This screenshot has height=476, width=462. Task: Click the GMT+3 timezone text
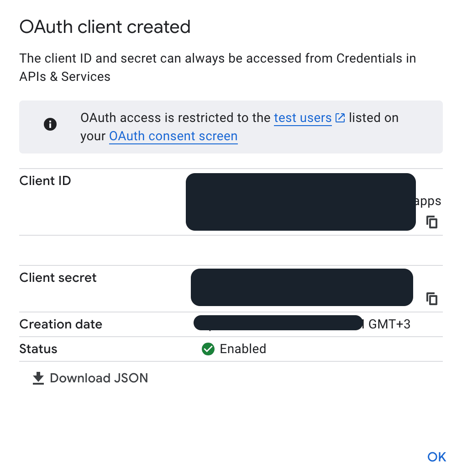(x=389, y=324)
